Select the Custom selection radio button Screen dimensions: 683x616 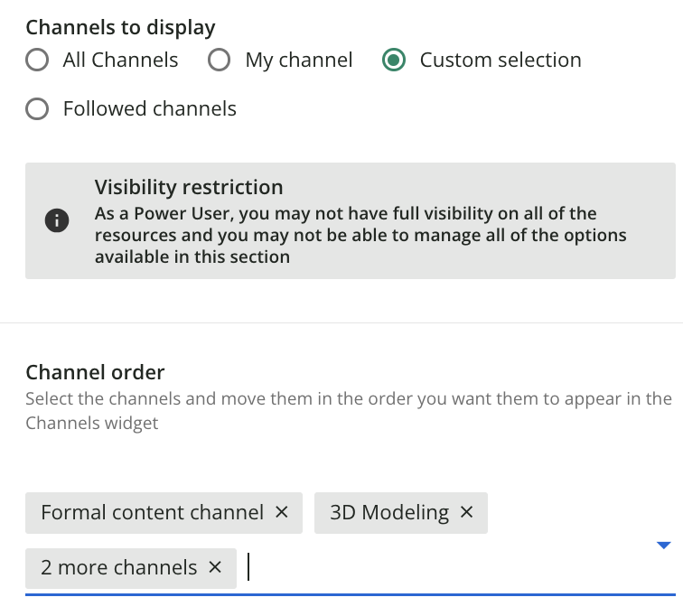click(394, 60)
